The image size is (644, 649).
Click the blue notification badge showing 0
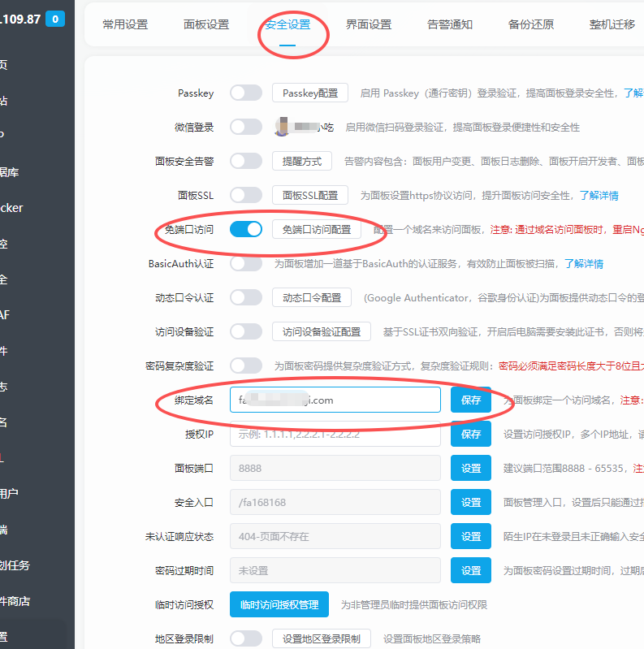(x=55, y=19)
